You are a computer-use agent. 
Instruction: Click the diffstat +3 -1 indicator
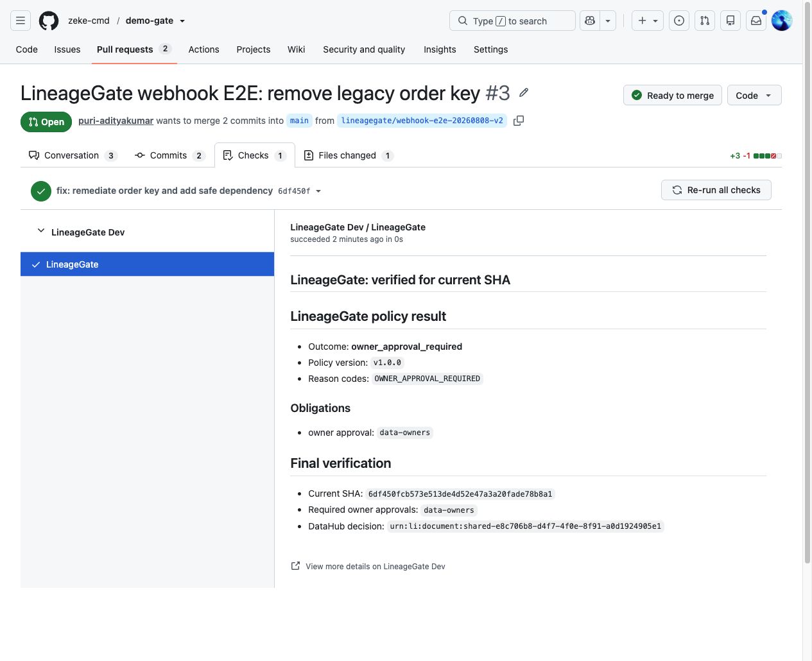[756, 156]
